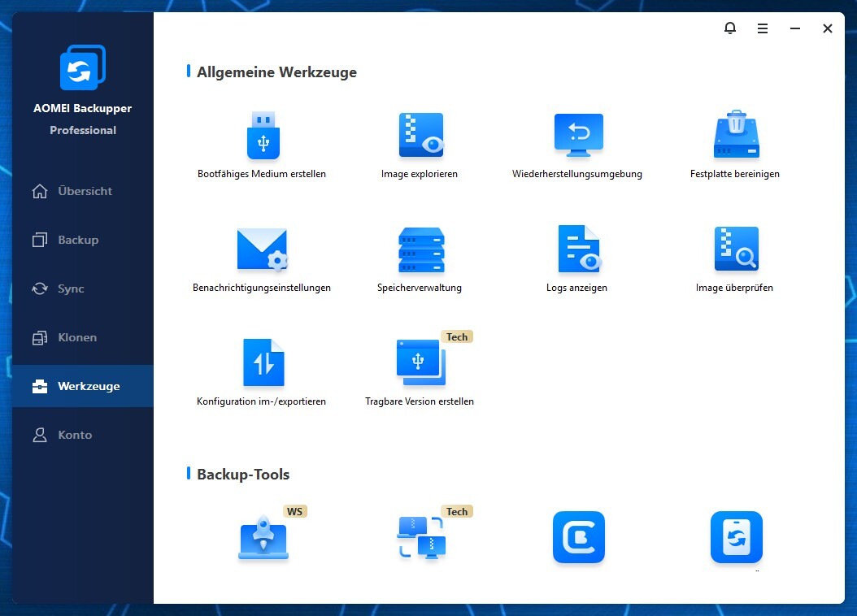Open Wiederherstellungsumgebung tool

578,136
